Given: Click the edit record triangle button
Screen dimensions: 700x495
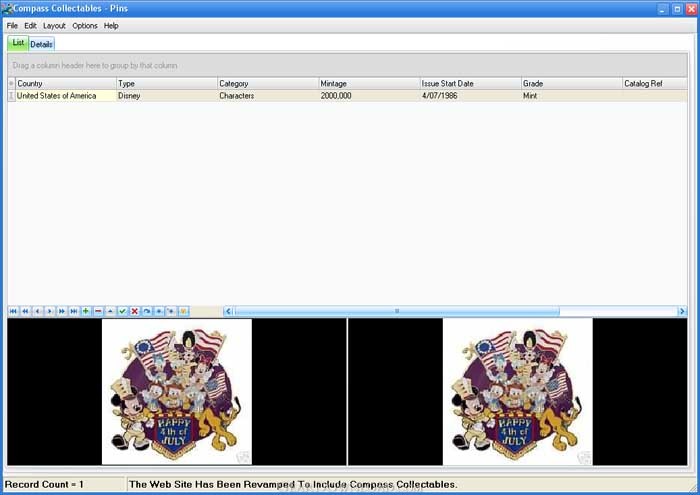Looking at the screenshot, I should pos(110,311).
